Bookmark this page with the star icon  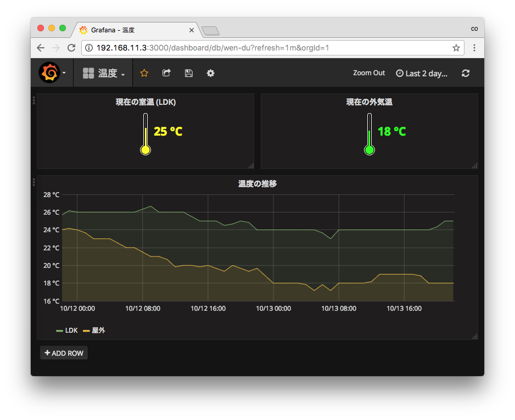click(x=456, y=48)
